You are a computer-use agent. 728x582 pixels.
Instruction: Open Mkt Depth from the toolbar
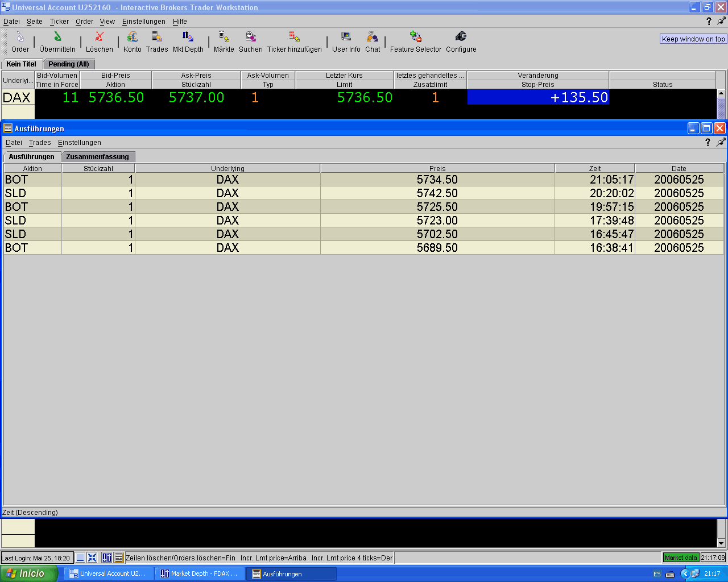coord(188,42)
